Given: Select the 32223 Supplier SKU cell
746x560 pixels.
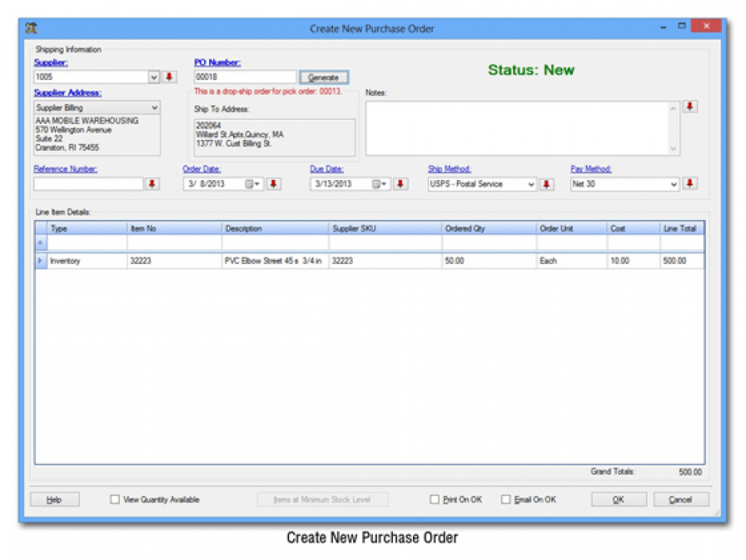Looking at the screenshot, I should click(x=385, y=261).
